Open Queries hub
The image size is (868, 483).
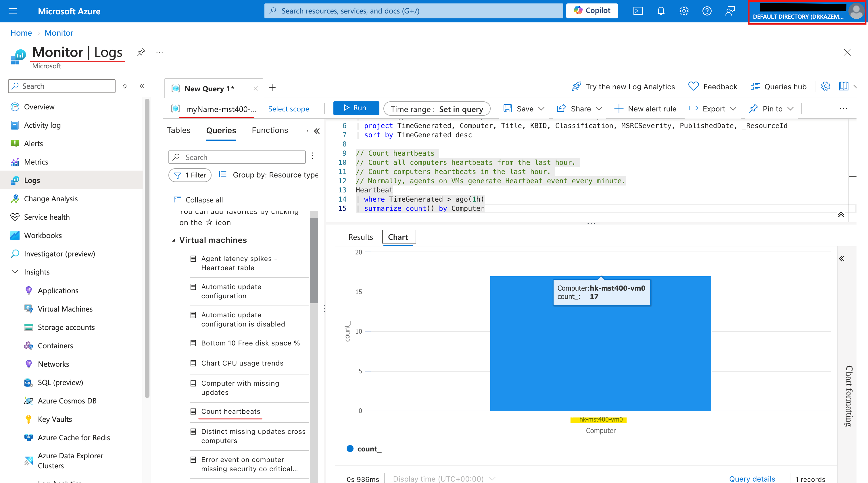[x=778, y=86]
